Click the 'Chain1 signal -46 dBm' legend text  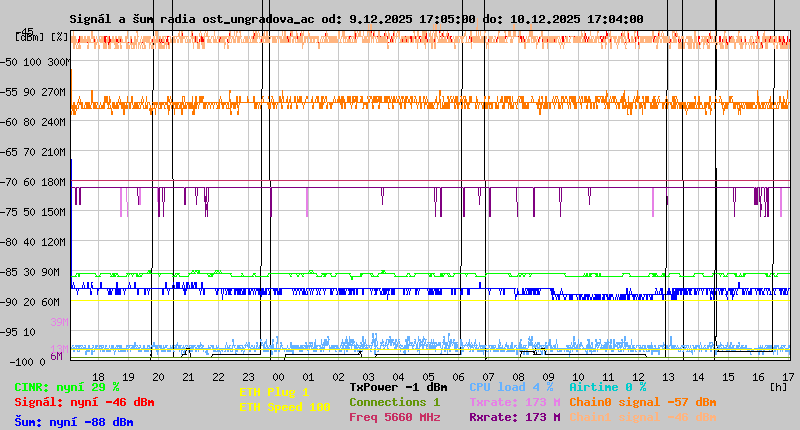tap(643, 417)
